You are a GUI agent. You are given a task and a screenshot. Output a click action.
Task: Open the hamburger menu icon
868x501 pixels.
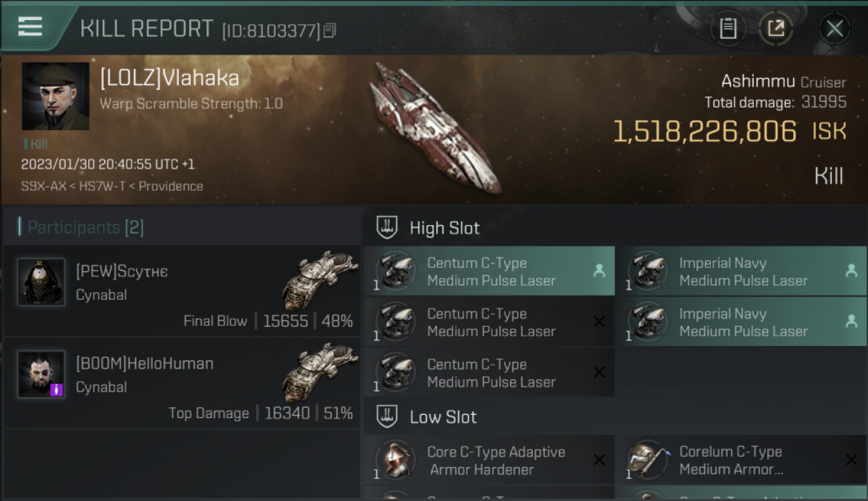30,27
